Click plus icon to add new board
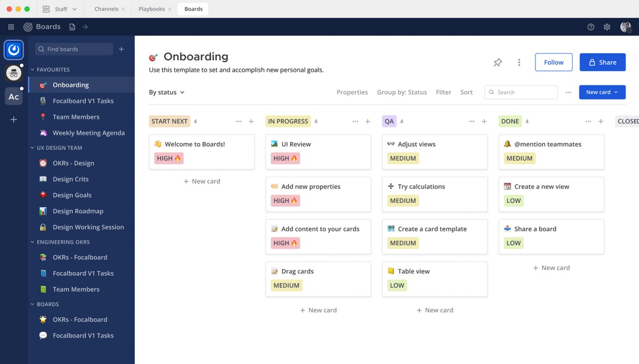639x364 pixels. pos(121,49)
